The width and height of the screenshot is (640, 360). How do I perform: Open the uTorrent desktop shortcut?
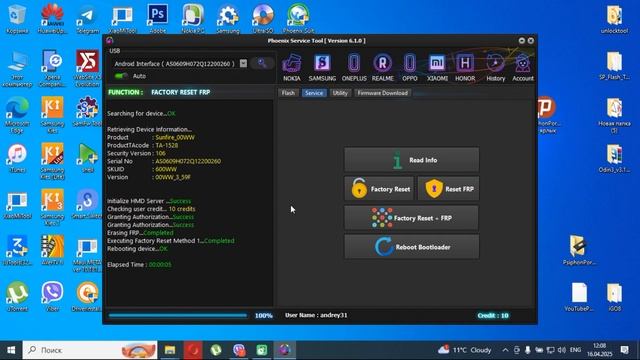[x=17, y=297]
